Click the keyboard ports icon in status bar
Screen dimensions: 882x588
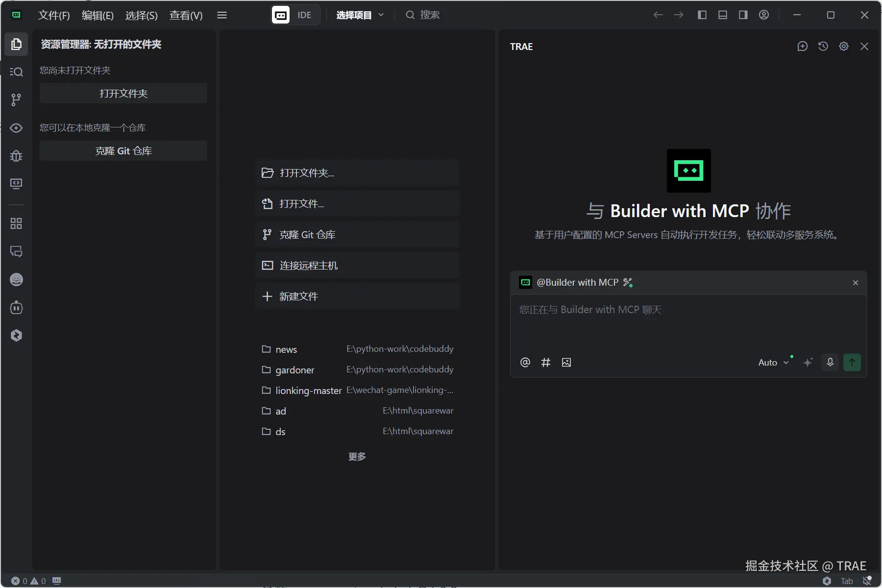pos(57,581)
